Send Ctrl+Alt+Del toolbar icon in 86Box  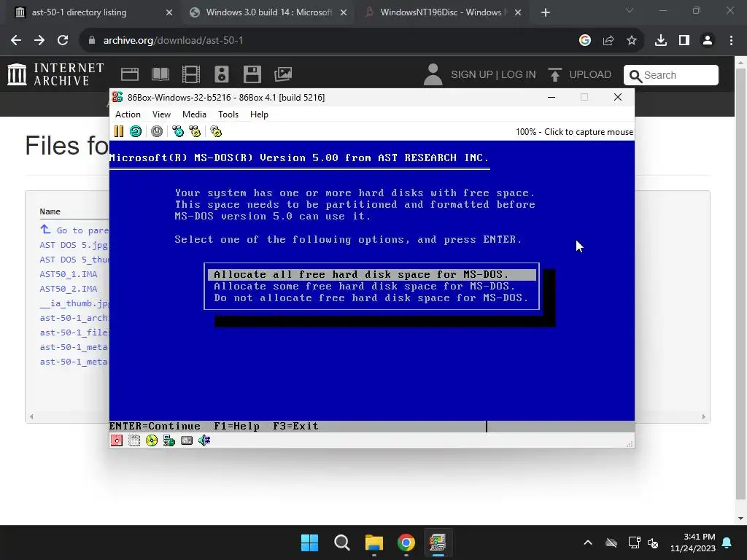[x=178, y=131]
